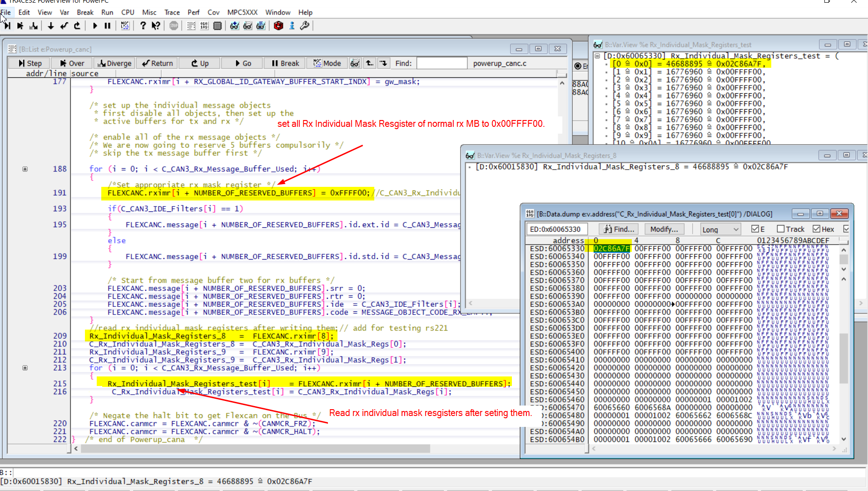Click the blue info figure icon

[x=292, y=26]
